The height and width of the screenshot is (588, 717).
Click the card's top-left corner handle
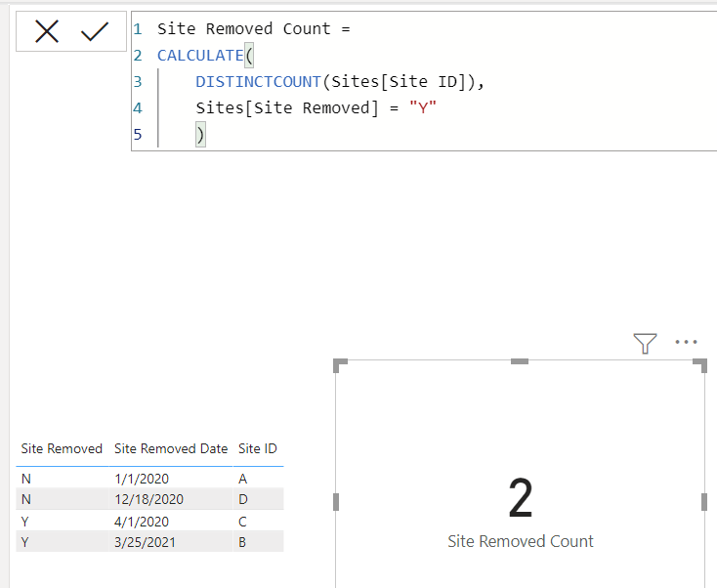click(340, 365)
